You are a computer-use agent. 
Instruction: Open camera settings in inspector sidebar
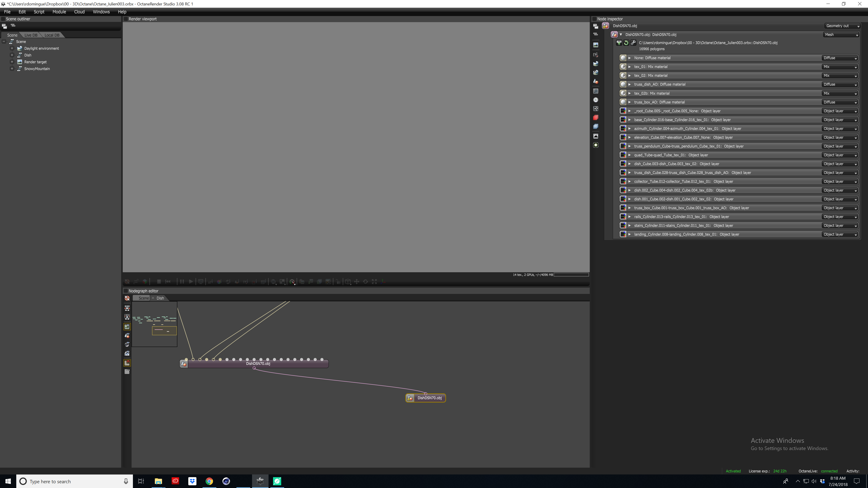click(x=595, y=55)
